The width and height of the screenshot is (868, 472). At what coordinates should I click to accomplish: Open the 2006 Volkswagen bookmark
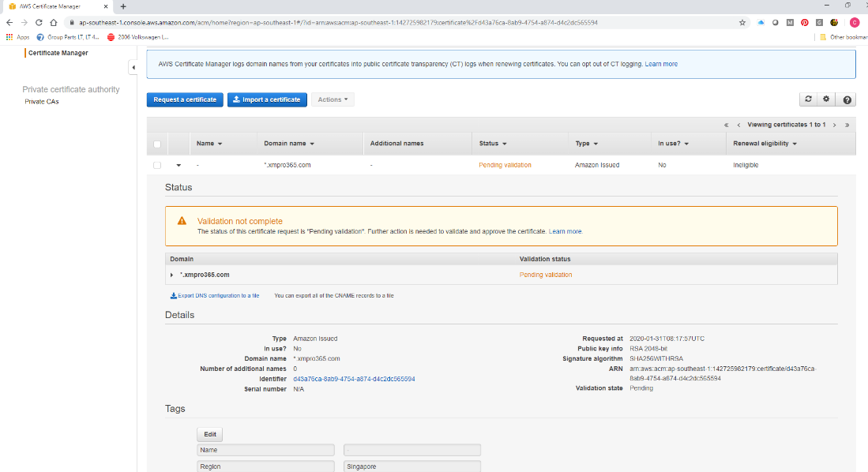coord(138,37)
